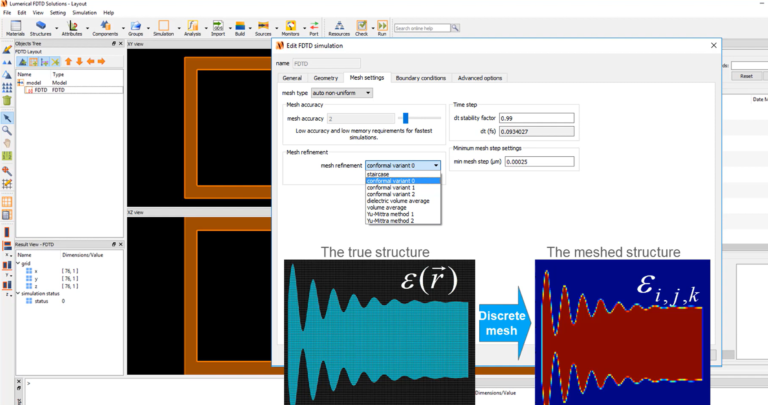Click the Reset button behind dialog
This screenshot has height=405, width=768.
click(746, 76)
